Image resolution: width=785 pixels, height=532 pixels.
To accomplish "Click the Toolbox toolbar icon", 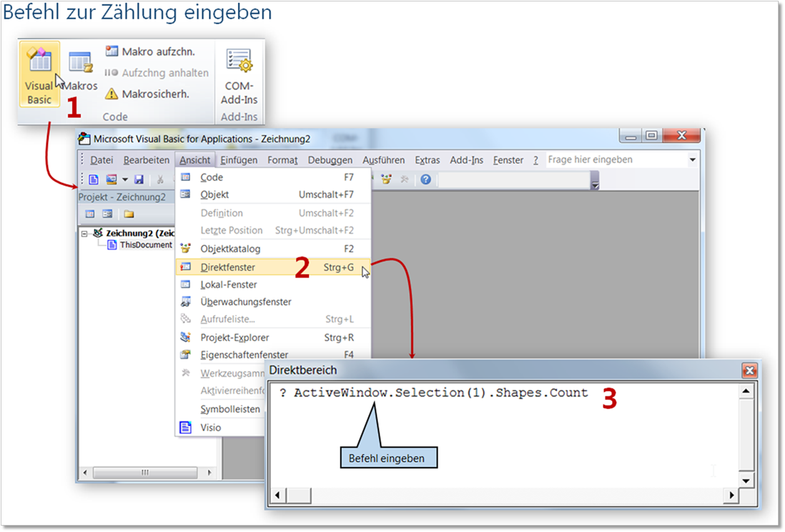I will (405, 179).
